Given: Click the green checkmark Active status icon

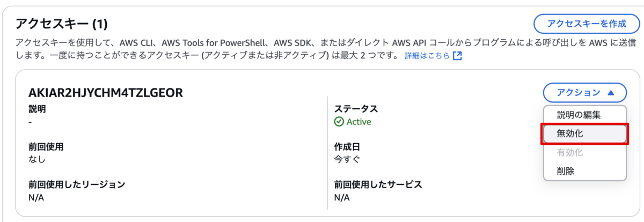Looking at the screenshot, I should click(339, 122).
